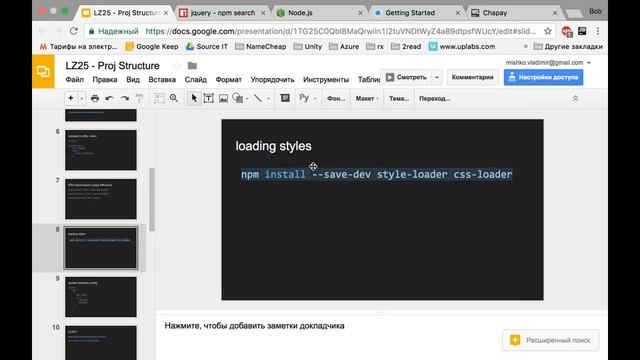Open the Py input tools button
Viewport: 640px width, 360px height.
pyautogui.click(x=304, y=98)
